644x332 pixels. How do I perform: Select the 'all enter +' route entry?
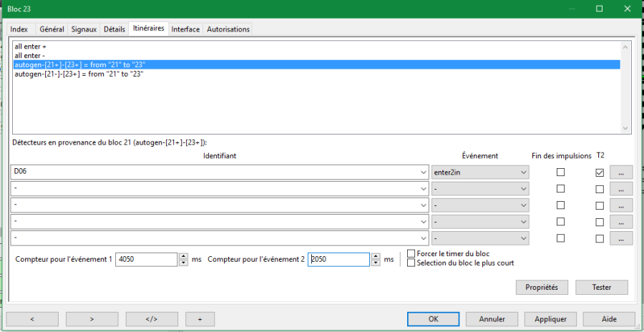point(30,47)
